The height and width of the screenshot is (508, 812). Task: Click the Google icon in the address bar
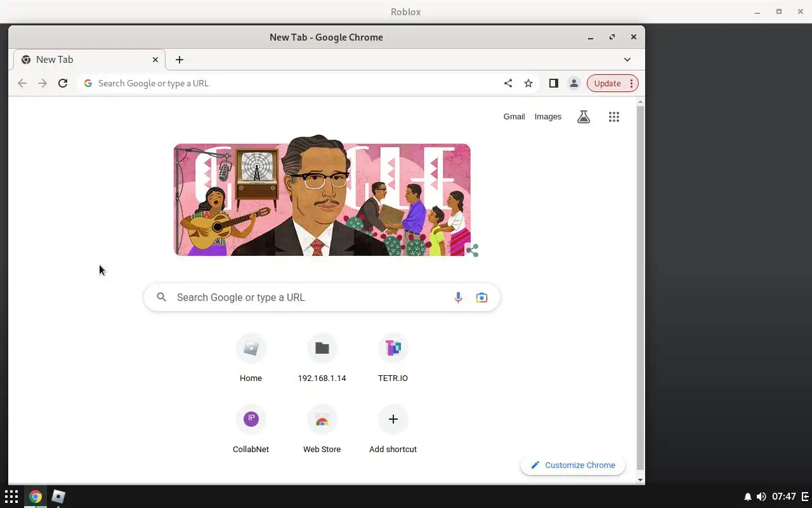point(88,83)
